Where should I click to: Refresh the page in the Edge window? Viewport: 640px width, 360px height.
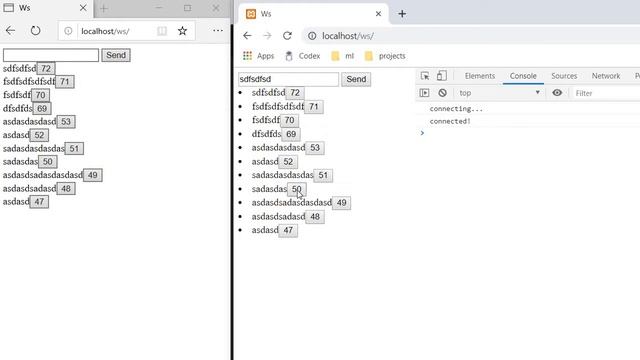point(36,31)
